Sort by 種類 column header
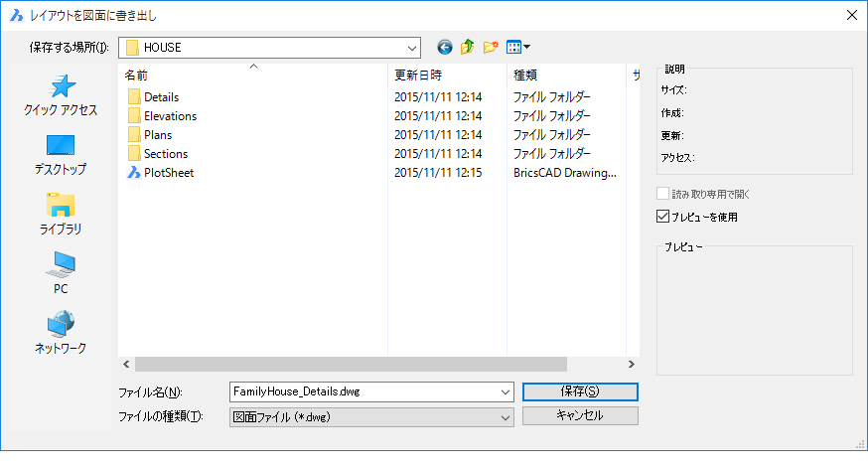 [566, 75]
